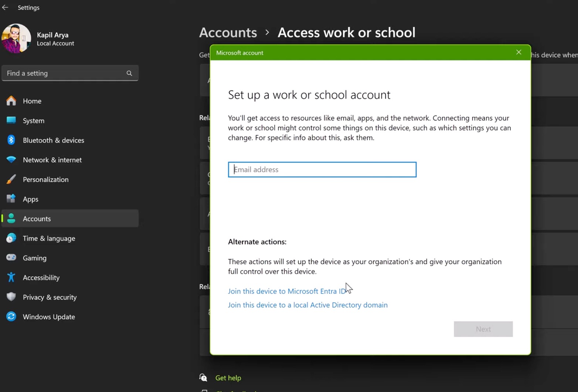The height and width of the screenshot is (392, 578).
Task: Click the Email address input field
Action: pyautogui.click(x=322, y=169)
